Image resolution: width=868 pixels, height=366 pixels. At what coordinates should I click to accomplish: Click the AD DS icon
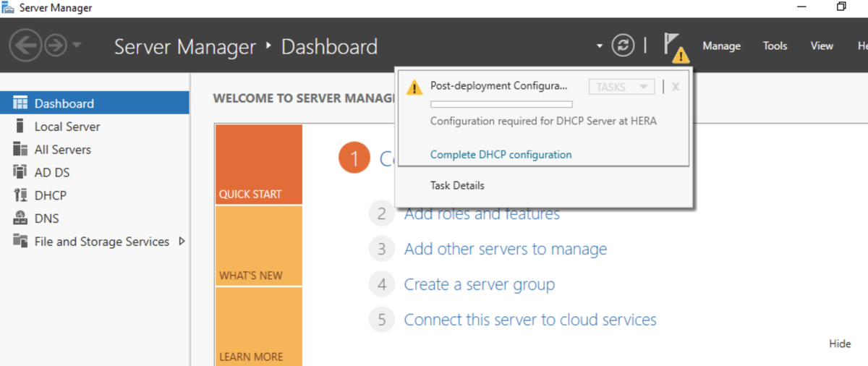coord(20,172)
